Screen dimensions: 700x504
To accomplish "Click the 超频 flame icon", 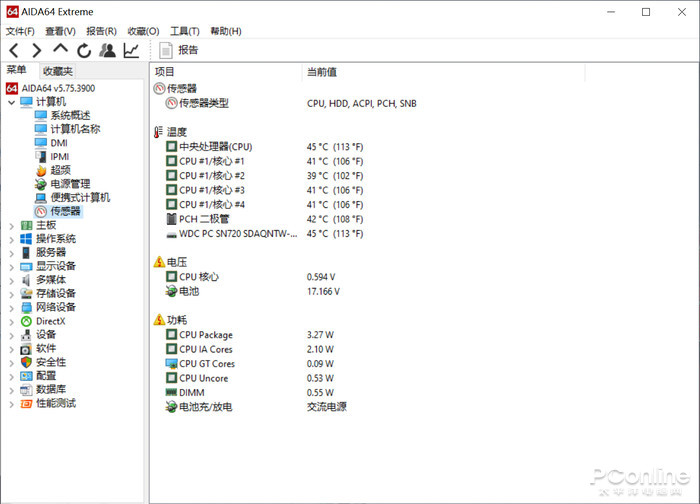I will tap(41, 171).
